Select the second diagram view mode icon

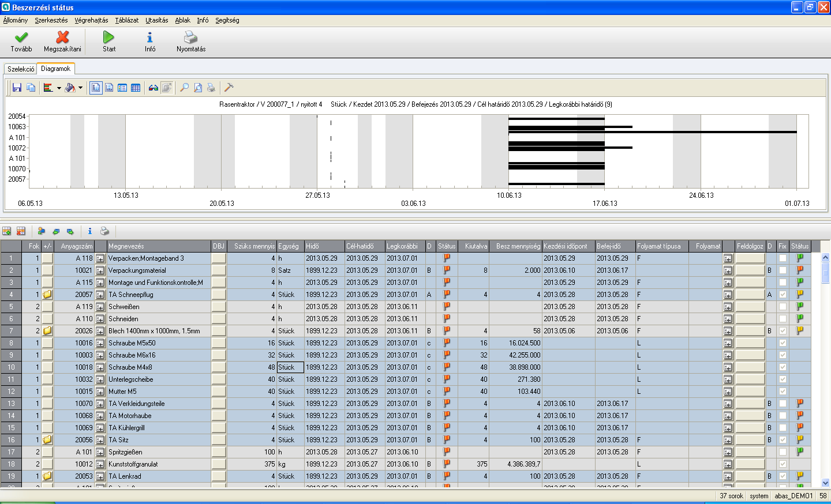coord(109,88)
